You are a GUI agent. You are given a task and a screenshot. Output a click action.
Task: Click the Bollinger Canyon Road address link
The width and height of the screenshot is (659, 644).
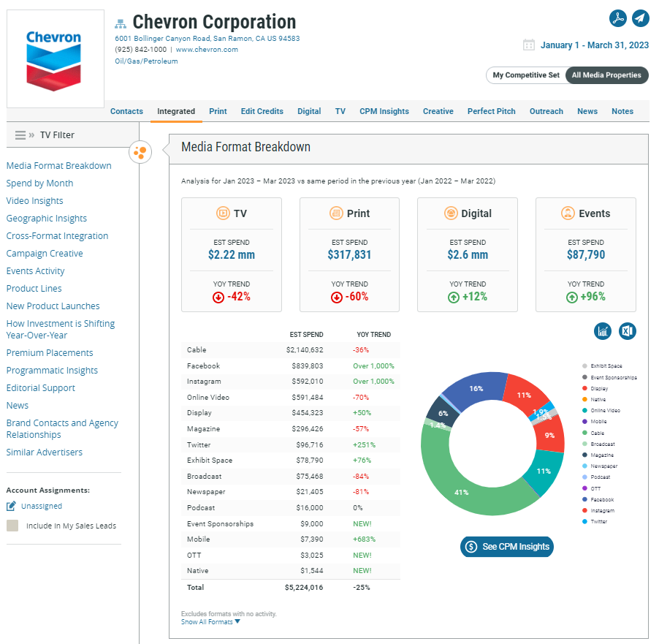tap(207, 38)
